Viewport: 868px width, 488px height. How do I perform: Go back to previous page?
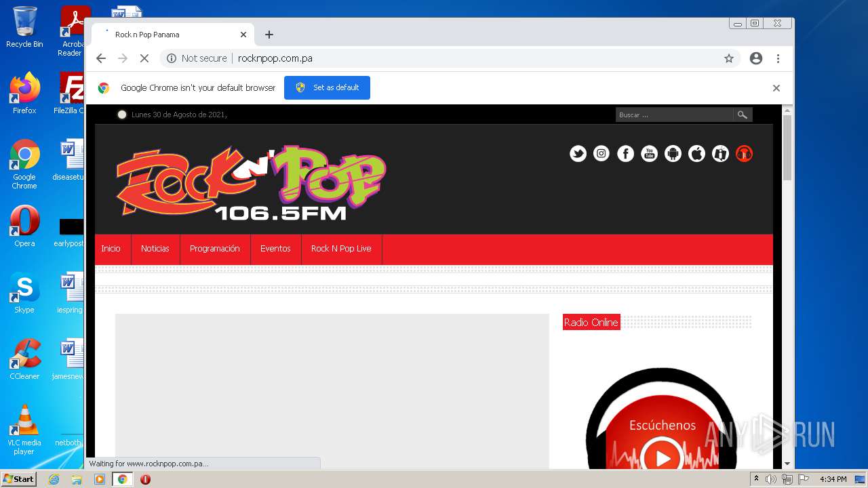pos(101,58)
